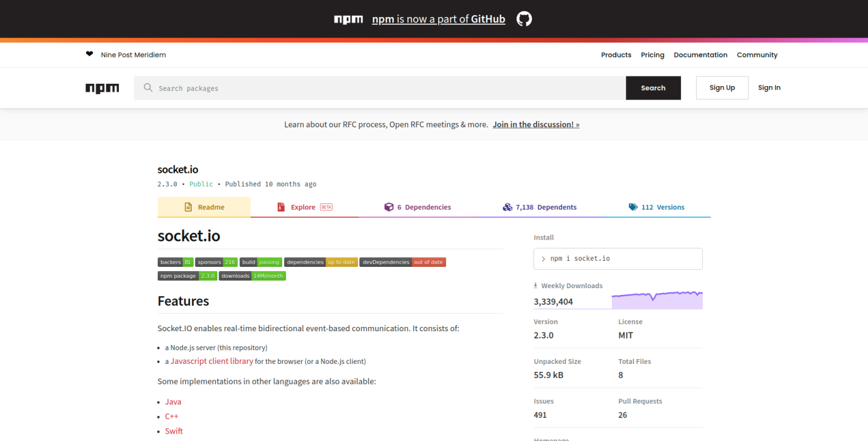Click the Features heading
868x441 pixels.
tap(183, 301)
